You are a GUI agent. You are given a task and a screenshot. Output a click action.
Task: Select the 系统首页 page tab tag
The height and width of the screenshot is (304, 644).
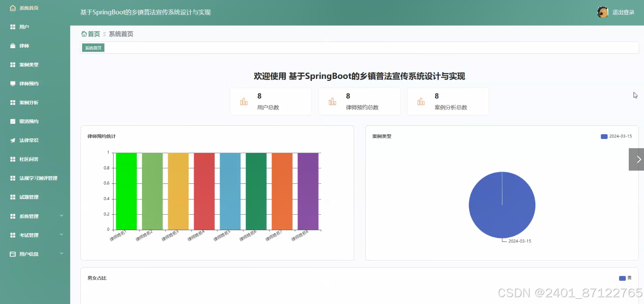[x=93, y=48]
